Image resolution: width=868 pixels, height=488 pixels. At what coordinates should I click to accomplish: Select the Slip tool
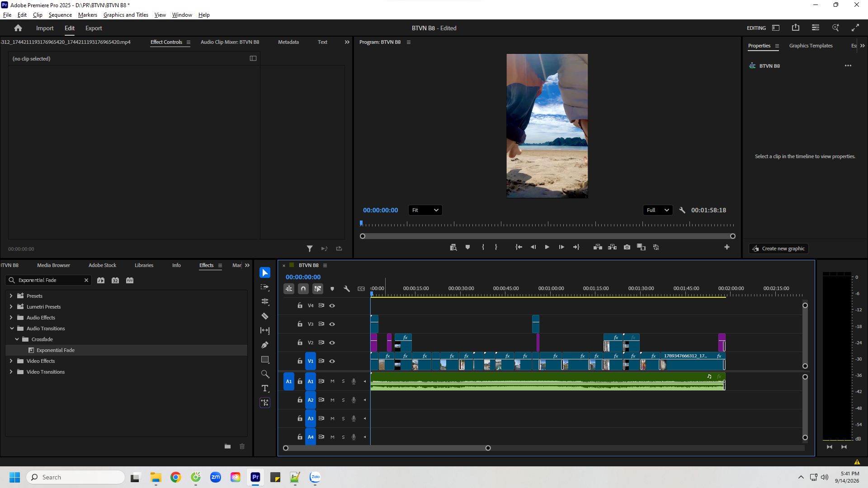point(265,331)
